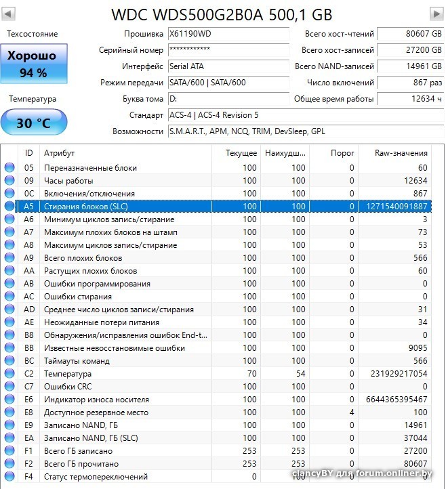
Task: Click the status orb for attribute E6
Action: [9, 400]
